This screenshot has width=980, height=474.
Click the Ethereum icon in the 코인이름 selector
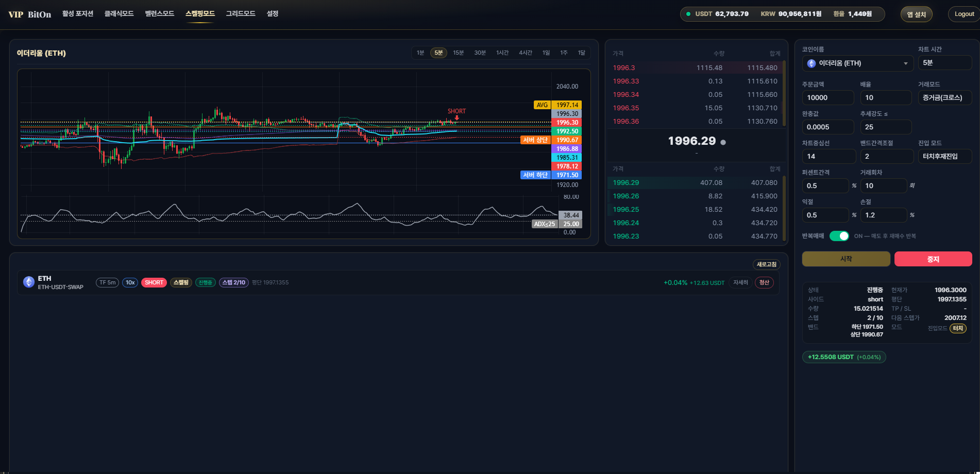tap(813, 63)
